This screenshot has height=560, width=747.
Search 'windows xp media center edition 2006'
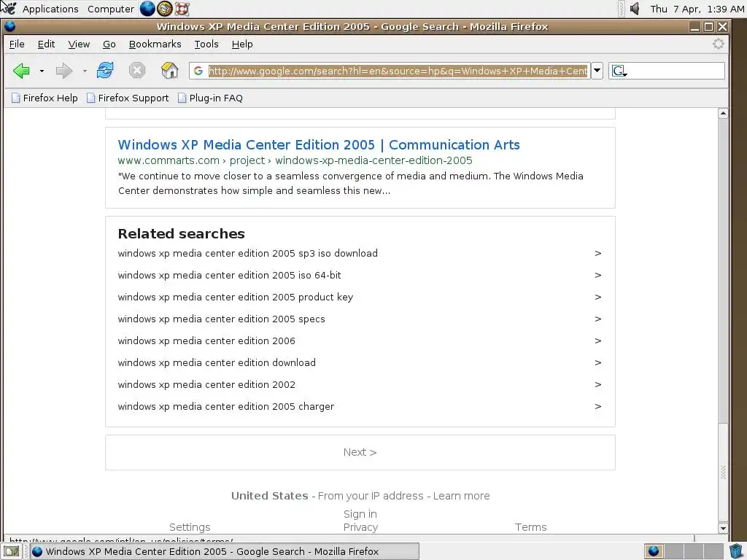pyautogui.click(x=206, y=341)
